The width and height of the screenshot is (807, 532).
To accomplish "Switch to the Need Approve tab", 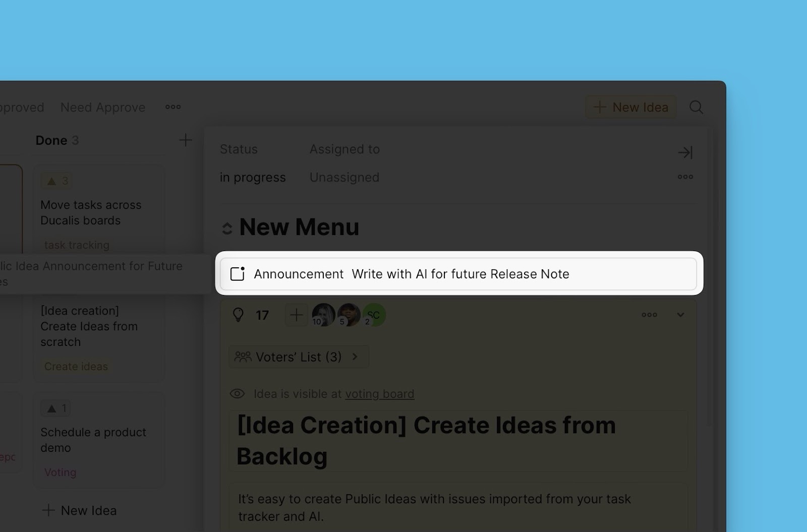I will click(103, 107).
